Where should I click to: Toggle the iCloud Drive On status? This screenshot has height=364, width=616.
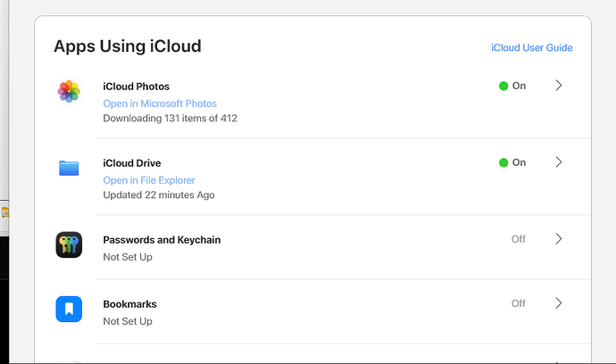512,162
